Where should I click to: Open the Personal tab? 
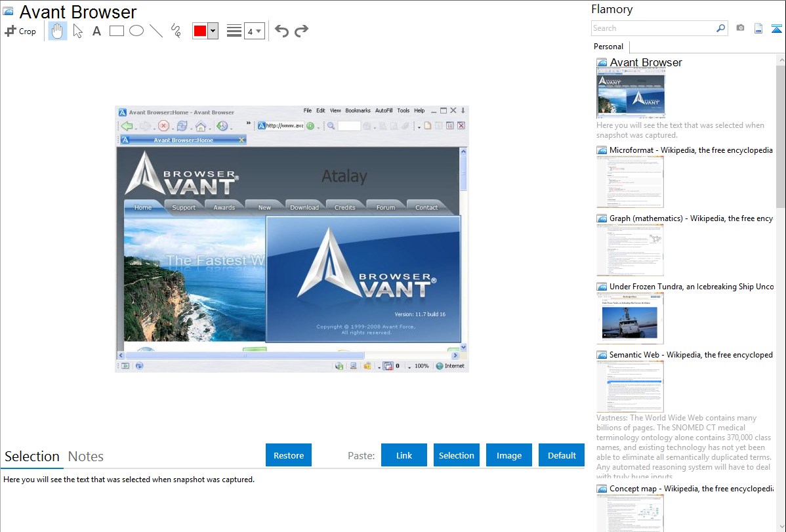tap(608, 46)
